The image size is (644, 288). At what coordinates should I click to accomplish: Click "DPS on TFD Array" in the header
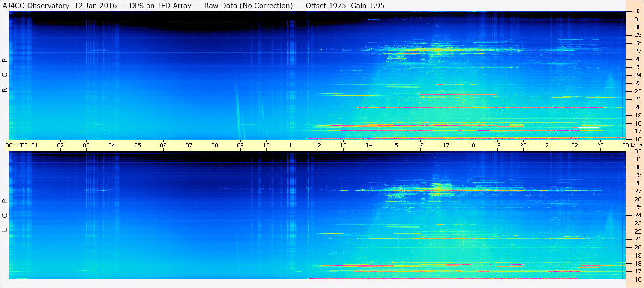coord(160,6)
